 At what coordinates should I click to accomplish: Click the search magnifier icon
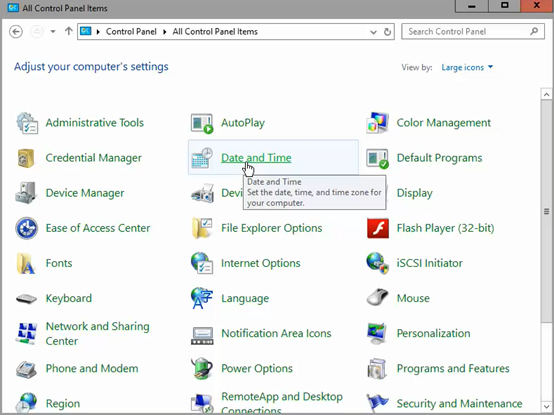click(534, 31)
